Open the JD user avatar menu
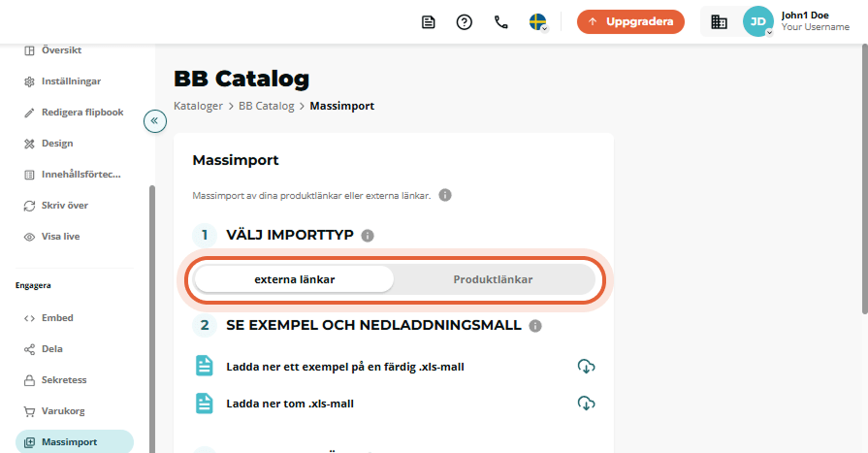Viewport: 868px width, 453px height. (757, 21)
